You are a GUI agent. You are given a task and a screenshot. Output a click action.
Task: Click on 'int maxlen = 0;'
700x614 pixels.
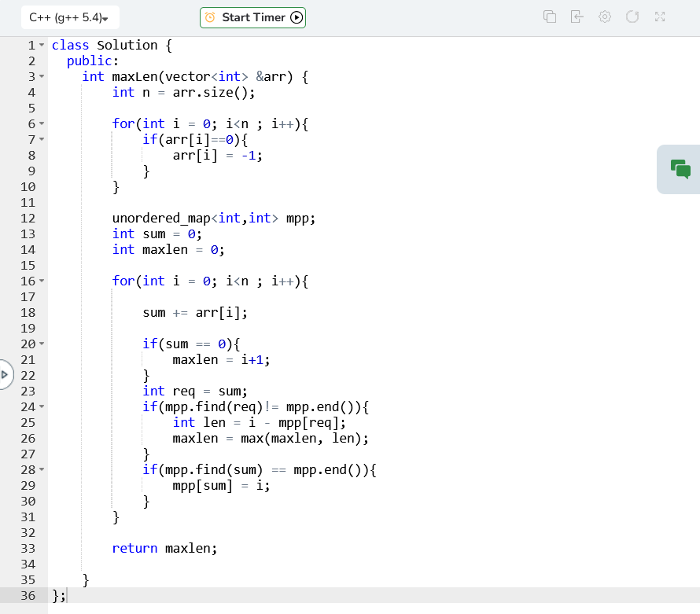coord(168,249)
